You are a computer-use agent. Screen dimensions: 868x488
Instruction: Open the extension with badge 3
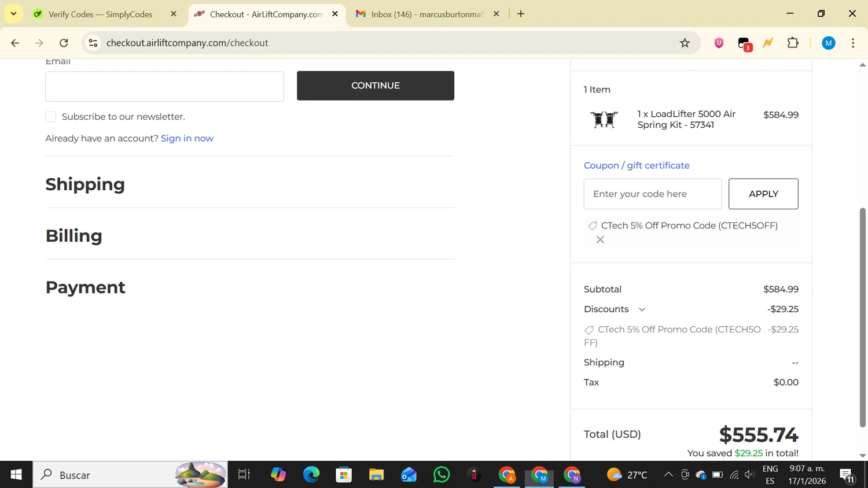pyautogui.click(x=745, y=43)
